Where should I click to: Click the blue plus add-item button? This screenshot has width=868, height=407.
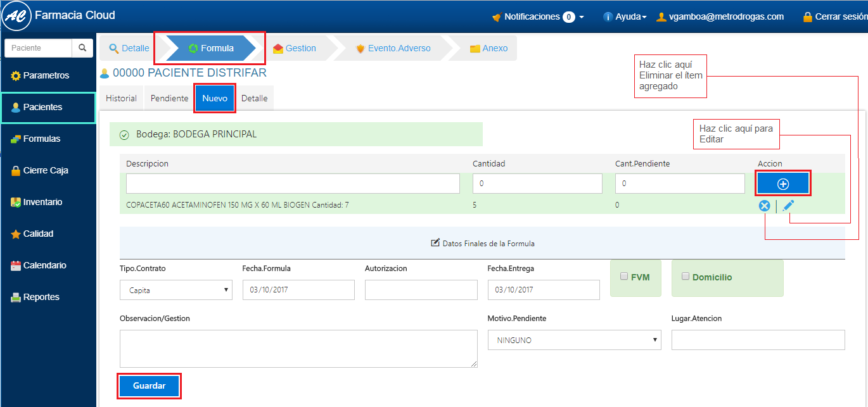(782, 184)
